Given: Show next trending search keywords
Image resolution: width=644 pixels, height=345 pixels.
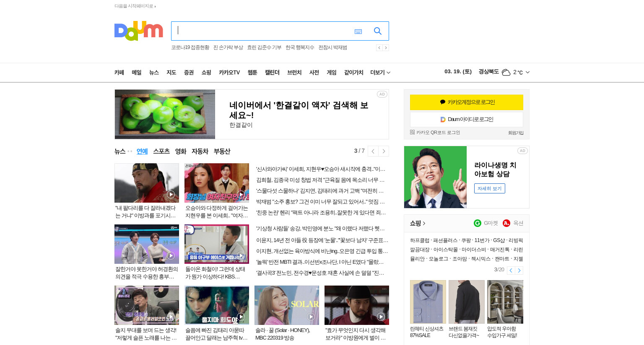Looking at the screenshot, I should (386, 48).
